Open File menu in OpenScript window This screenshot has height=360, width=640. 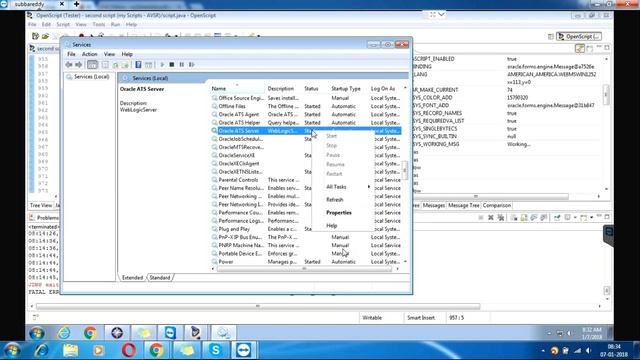coord(32,24)
